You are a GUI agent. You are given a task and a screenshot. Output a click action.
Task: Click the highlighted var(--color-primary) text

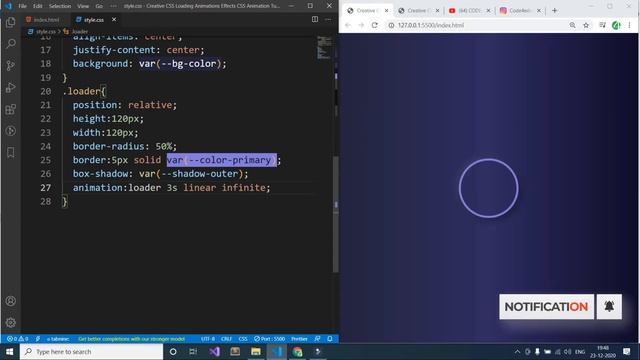coord(222,160)
